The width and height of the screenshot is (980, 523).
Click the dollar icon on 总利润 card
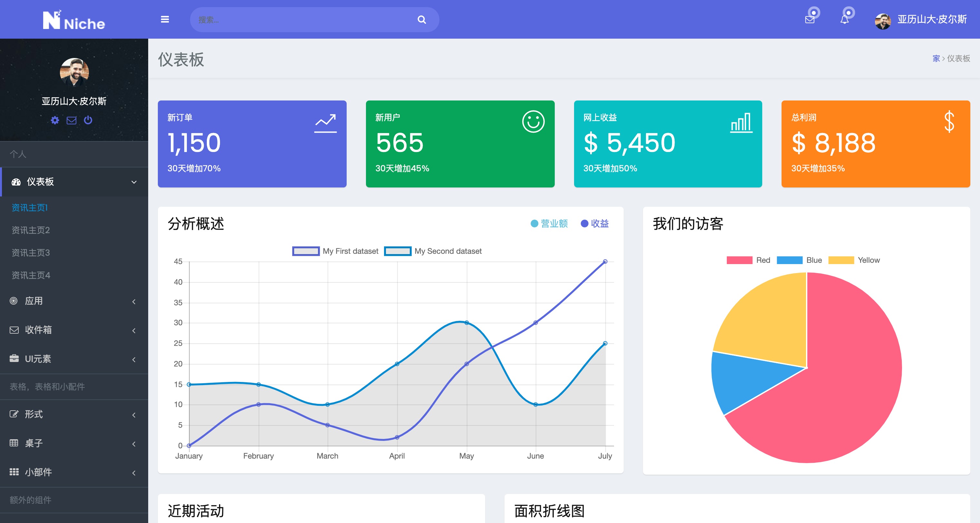[949, 122]
